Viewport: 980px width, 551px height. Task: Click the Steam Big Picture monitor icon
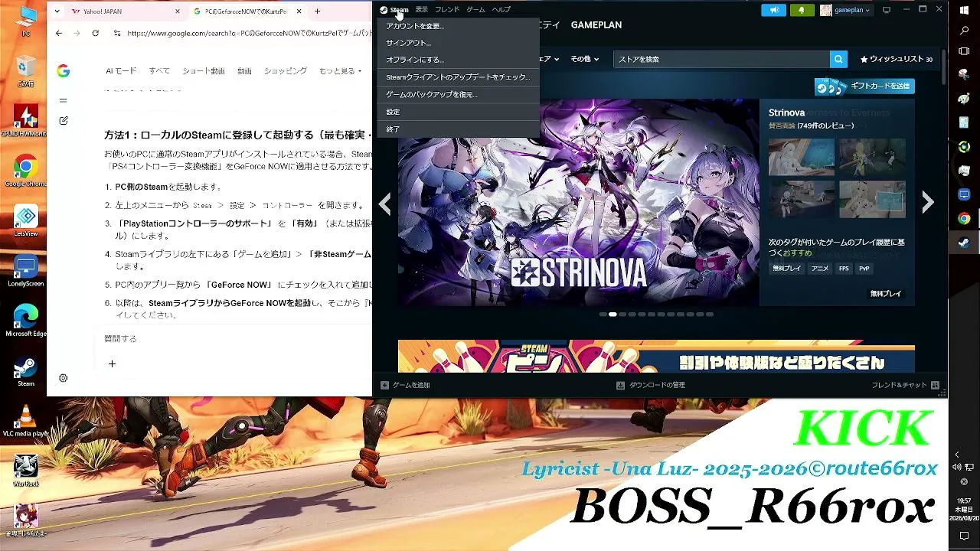[x=887, y=10]
